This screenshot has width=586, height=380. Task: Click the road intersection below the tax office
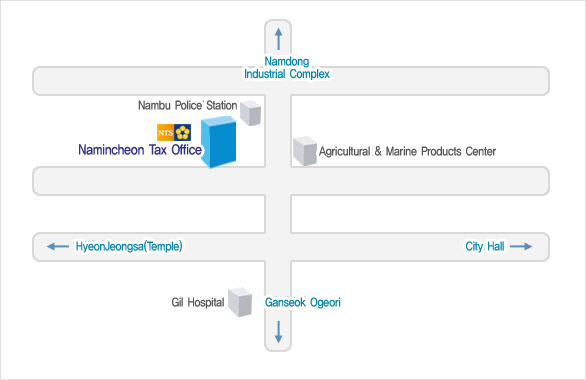tap(278, 181)
